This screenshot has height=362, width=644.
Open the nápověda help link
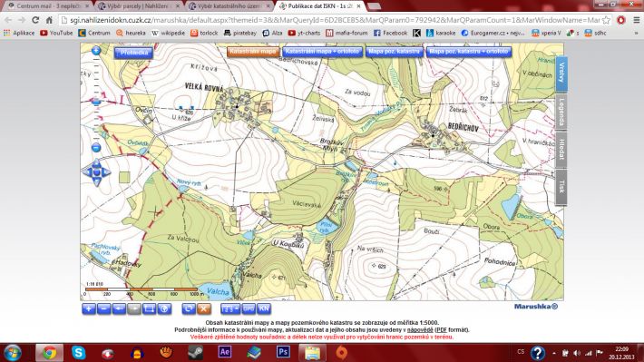click(x=420, y=329)
